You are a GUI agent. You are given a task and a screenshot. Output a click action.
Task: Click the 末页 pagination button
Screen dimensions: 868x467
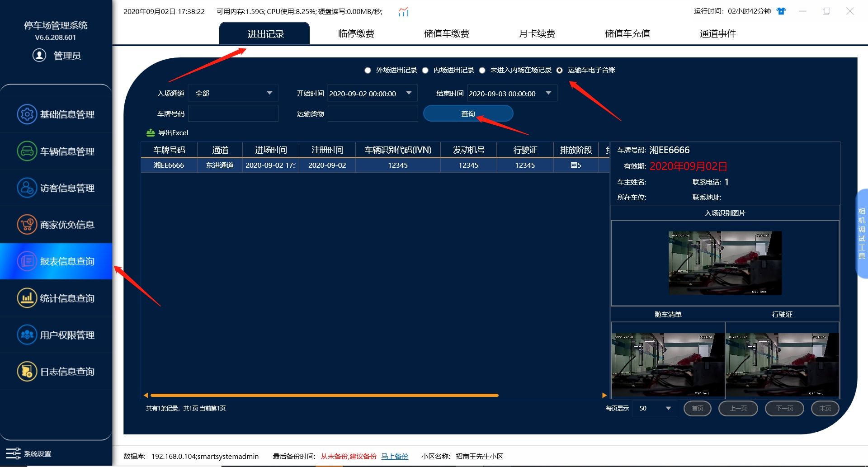coord(825,408)
